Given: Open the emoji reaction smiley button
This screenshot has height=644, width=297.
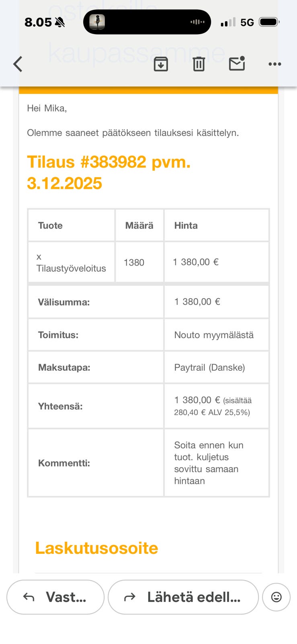Looking at the screenshot, I should click(x=276, y=597).
